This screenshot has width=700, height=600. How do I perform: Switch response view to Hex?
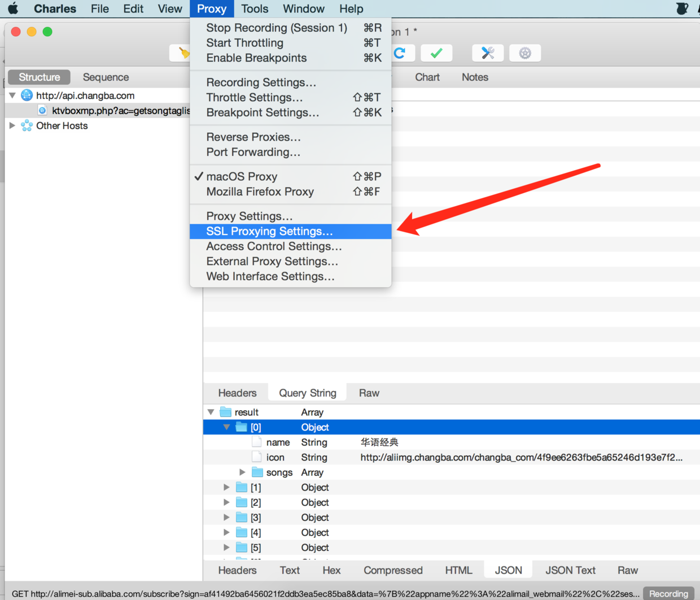pos(331,570)
